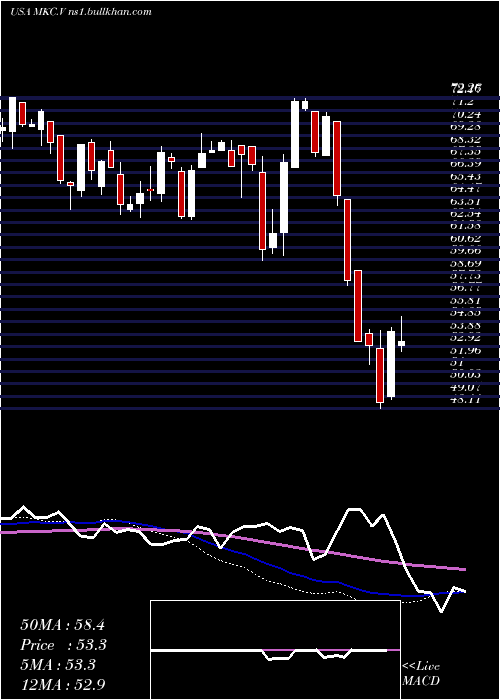Select the Price : 53.3 value
500x700 pixels.
64,645
